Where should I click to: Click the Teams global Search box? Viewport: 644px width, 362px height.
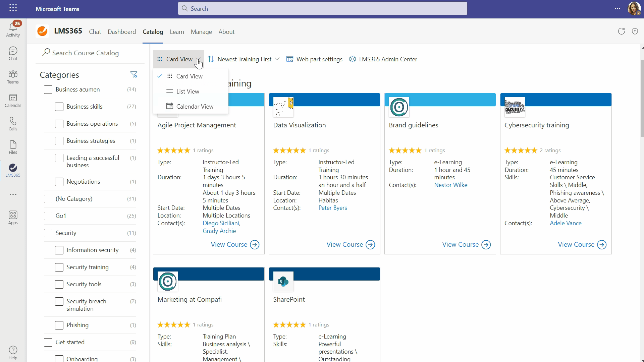[x=322, y=8]
